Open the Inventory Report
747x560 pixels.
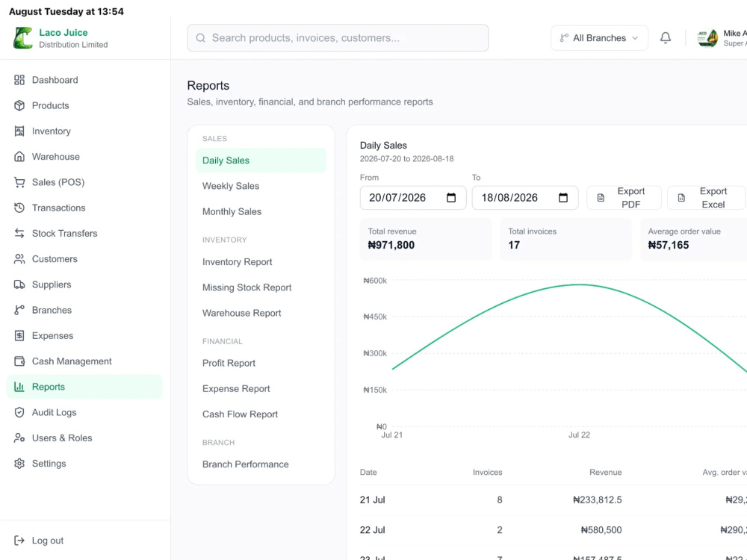pyautogui.click(x=261, y=262)
